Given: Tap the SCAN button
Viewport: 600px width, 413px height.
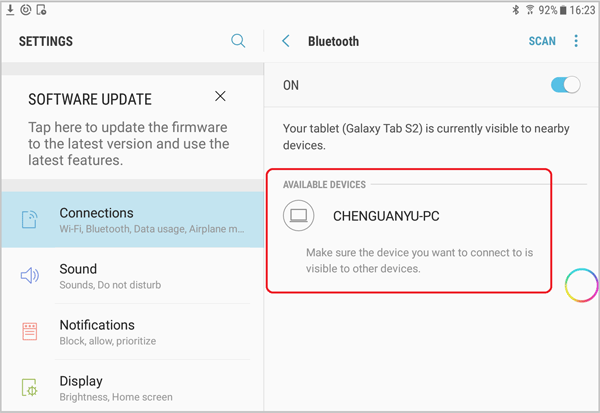Looking at the screenshot, I should 542,41.
